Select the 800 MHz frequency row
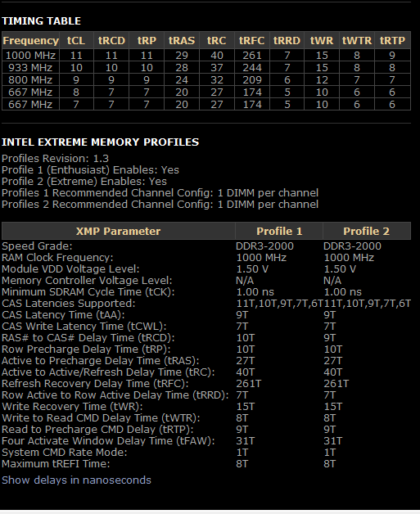The image size is (420, 514). pyautogui.click(x=206, y=79)
